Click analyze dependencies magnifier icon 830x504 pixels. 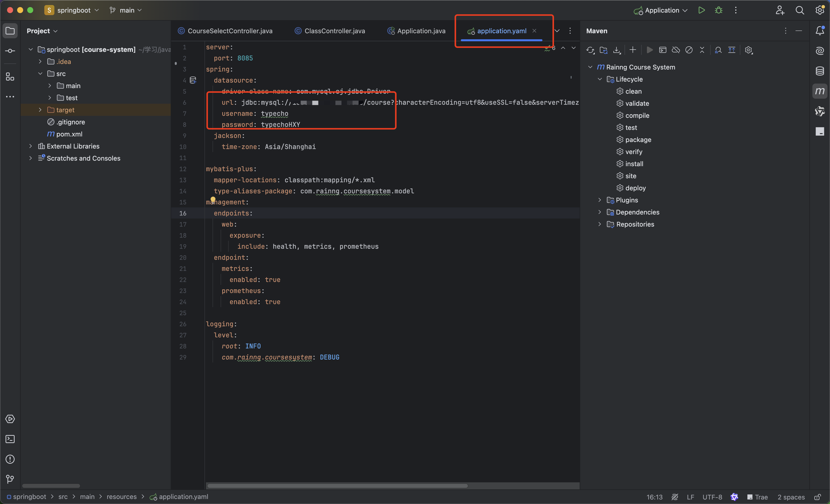(718, 50)
